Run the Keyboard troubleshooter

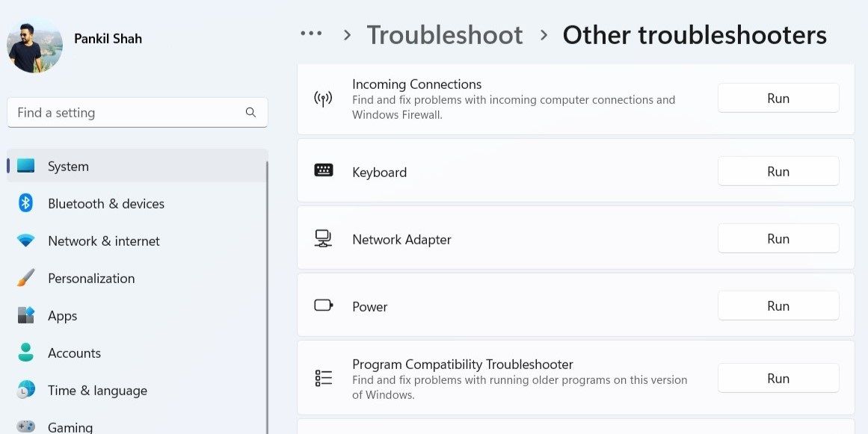pyautogui.click(x=778, y=171)
